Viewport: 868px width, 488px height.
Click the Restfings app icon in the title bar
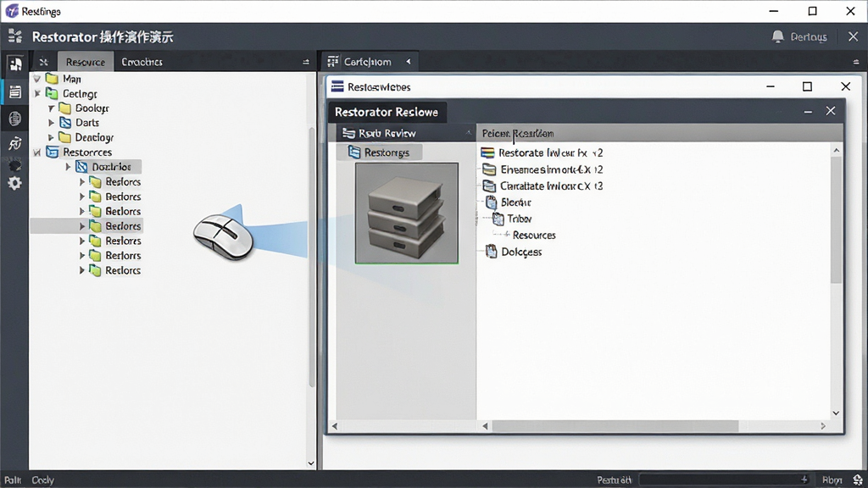point(12,11)
